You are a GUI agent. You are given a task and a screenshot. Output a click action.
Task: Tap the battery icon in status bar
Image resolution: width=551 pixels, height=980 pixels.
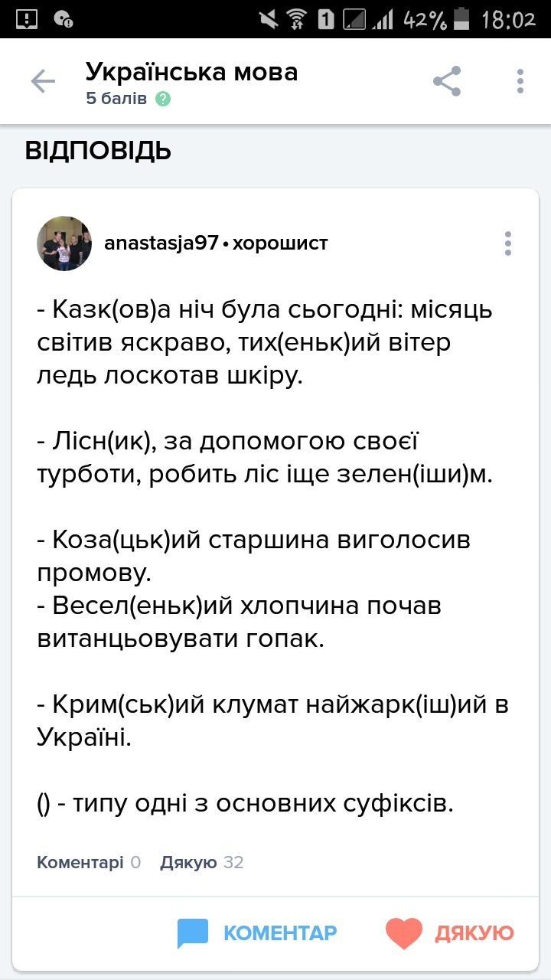(x=461, y=19)
